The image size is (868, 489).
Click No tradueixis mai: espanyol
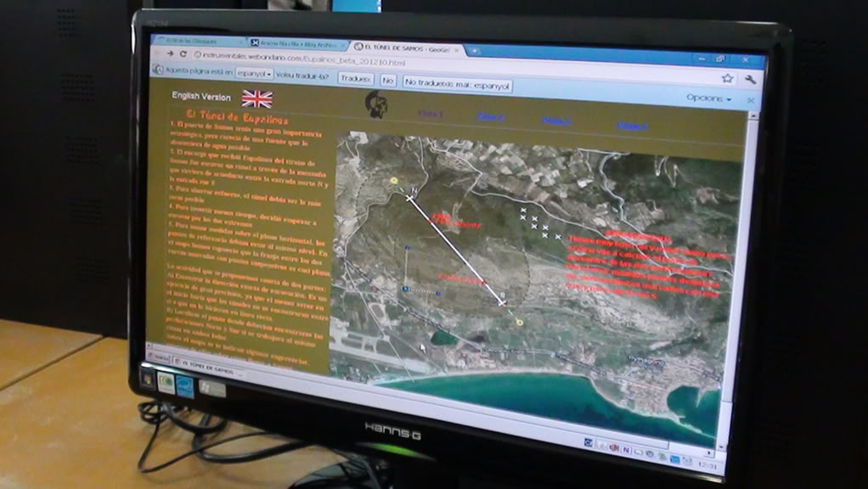457,84
